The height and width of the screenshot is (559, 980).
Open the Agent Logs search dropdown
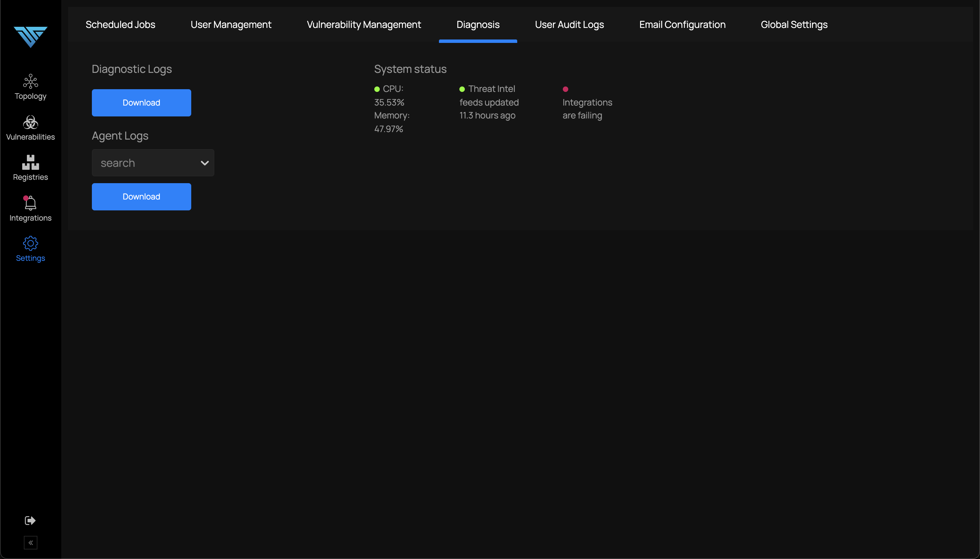pos(153,163)
